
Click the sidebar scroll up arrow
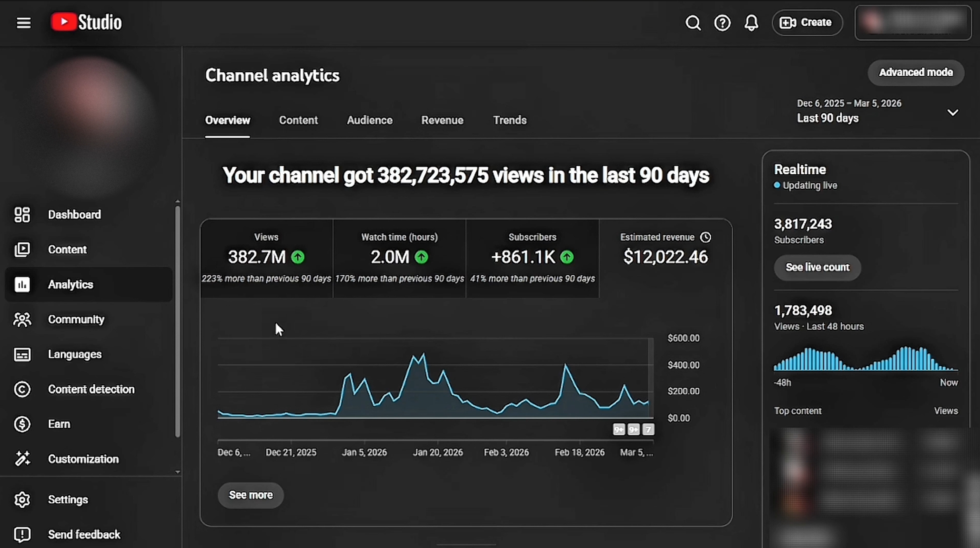point(178,201)
